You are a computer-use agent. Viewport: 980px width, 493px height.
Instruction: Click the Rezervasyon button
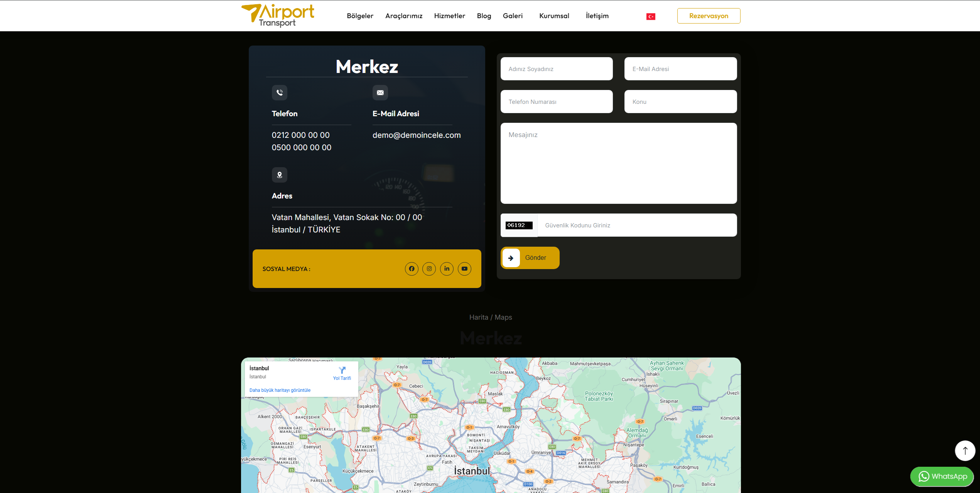click(708, 16)
